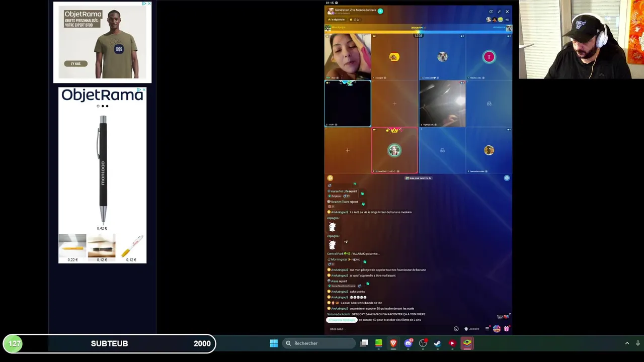
Task: Open BlueStacks from the taskbar
Action: (467, 343)
